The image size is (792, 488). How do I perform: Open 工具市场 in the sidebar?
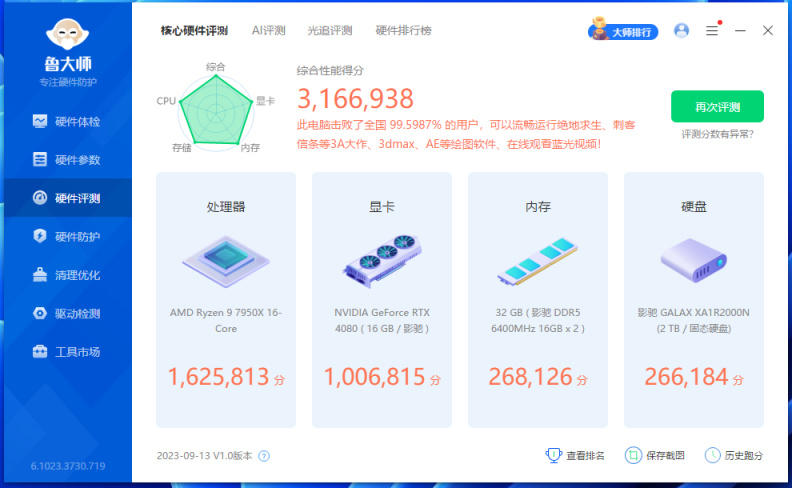point(67,352)
